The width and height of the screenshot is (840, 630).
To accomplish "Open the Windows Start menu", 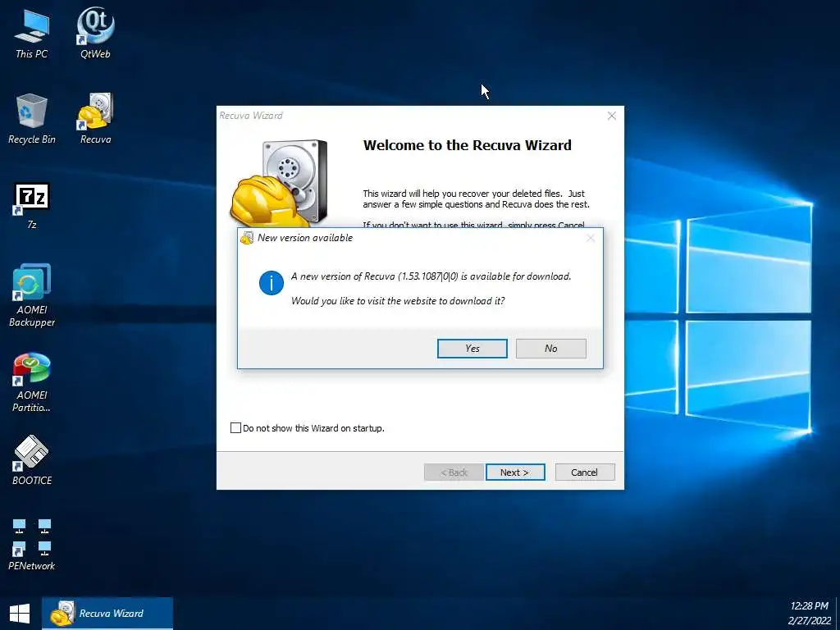I will tap(20, 614).
